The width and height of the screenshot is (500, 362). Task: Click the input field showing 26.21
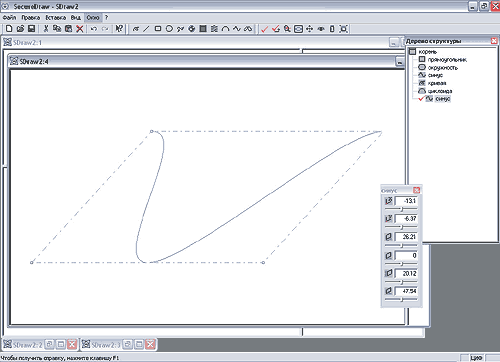pyautogui.click(x=406, y=237)
